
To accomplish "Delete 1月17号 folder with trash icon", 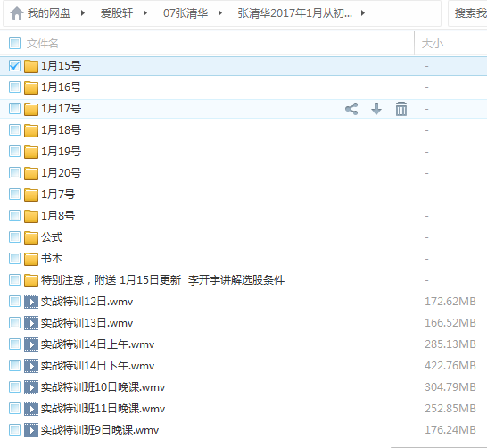I will pos(401,109).
